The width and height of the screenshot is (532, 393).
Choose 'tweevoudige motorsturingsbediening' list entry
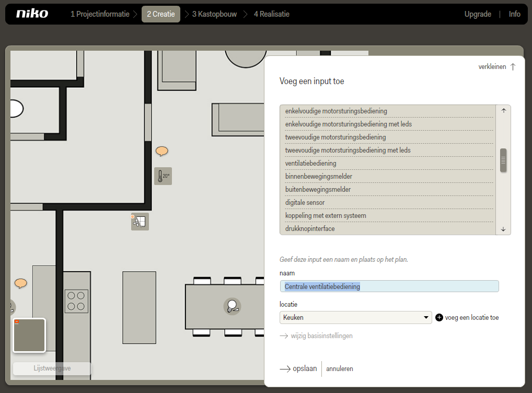(x=389, y=137)
